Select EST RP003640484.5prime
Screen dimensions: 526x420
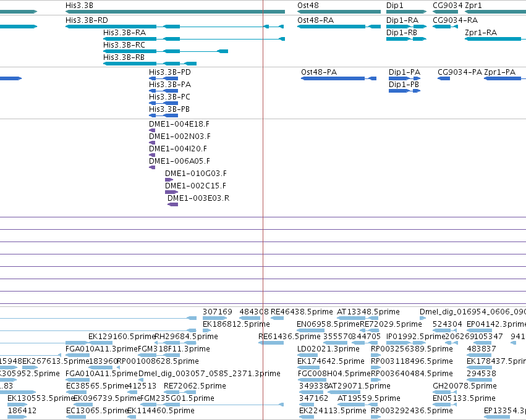point(376,380)
